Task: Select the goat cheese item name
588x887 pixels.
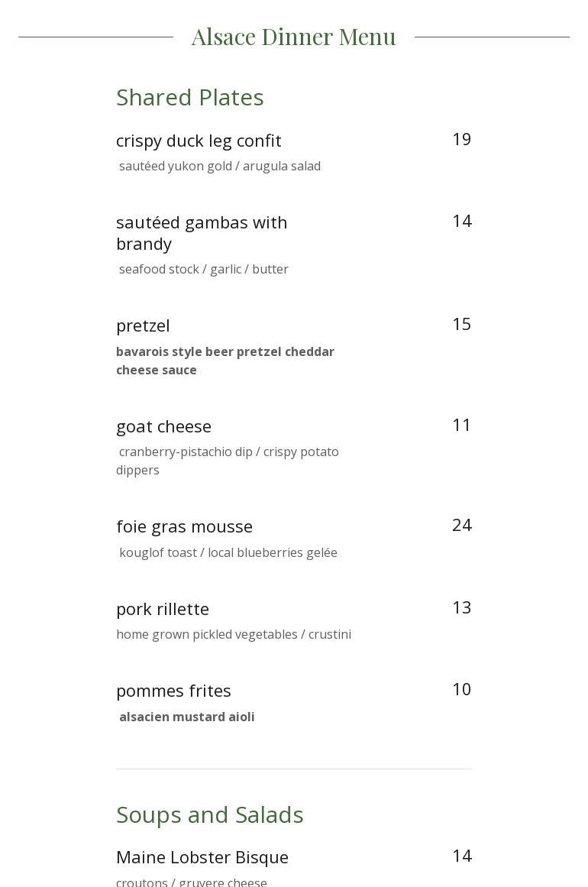Action: pyautogui.click(x=163, y=426)
